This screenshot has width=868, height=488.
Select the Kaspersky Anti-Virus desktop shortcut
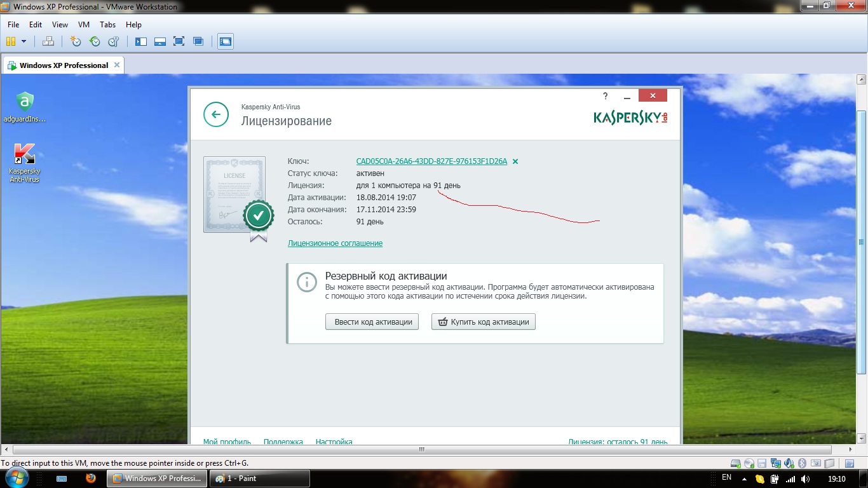25,163
